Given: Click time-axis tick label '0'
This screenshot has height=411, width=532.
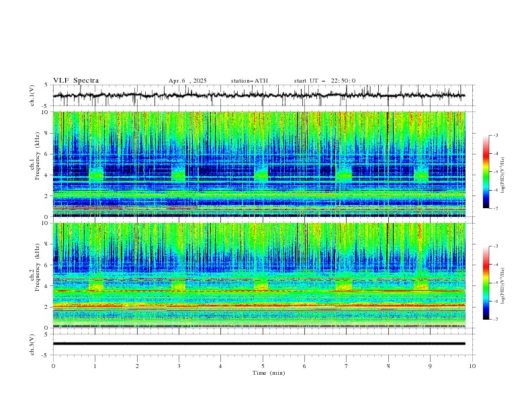Looking at the screenshot, I should (x=53, y=366).
